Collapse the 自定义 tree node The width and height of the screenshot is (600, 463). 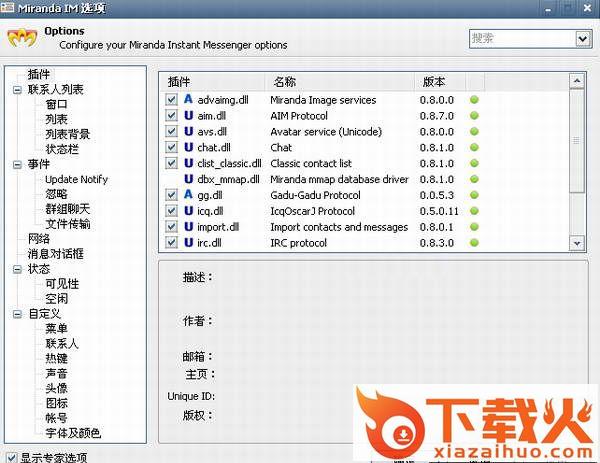tap(17, 314)
